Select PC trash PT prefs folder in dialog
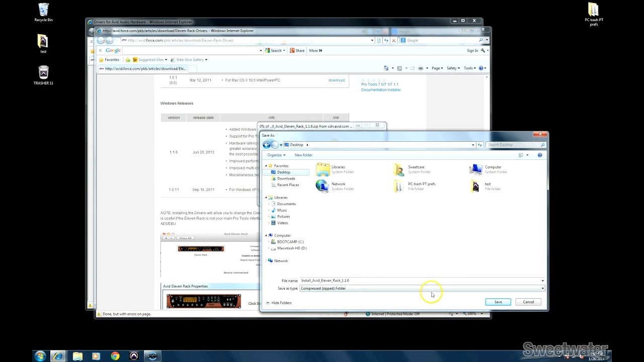This screenshot has height=362, width=644. [415, 186]
